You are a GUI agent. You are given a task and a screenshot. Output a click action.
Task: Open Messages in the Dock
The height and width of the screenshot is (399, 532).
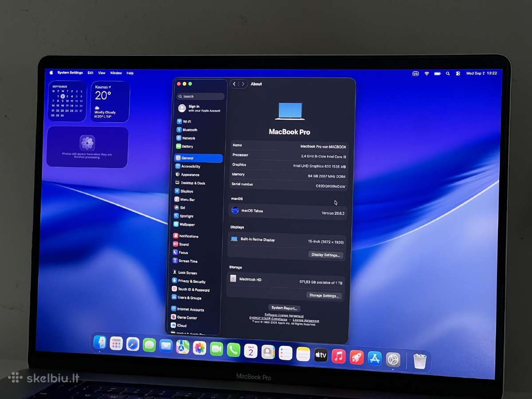(x=149, y=345)
